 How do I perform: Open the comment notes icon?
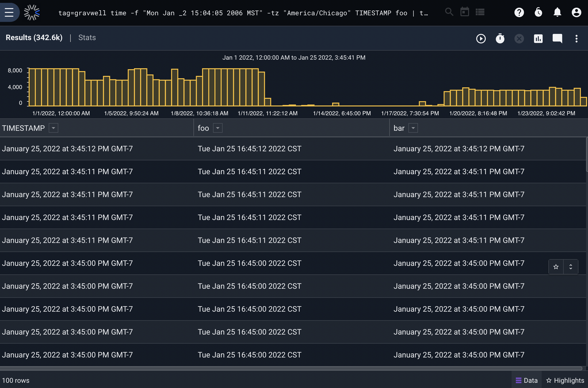(557, 39)
